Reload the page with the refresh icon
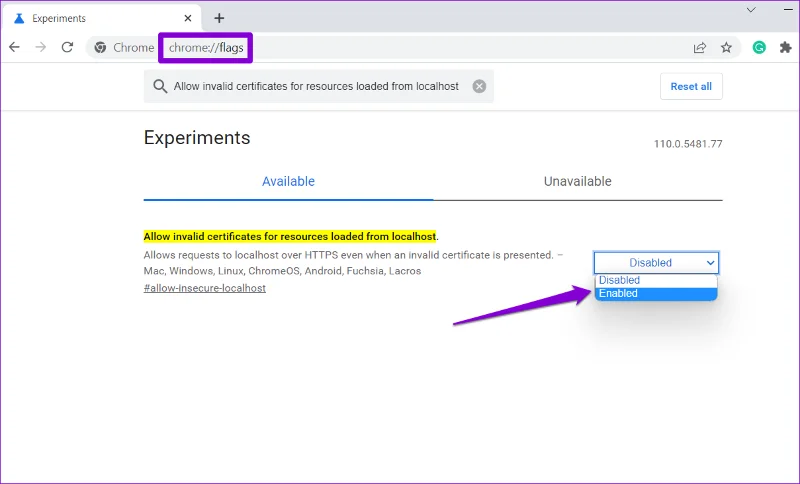 (67, 47)
